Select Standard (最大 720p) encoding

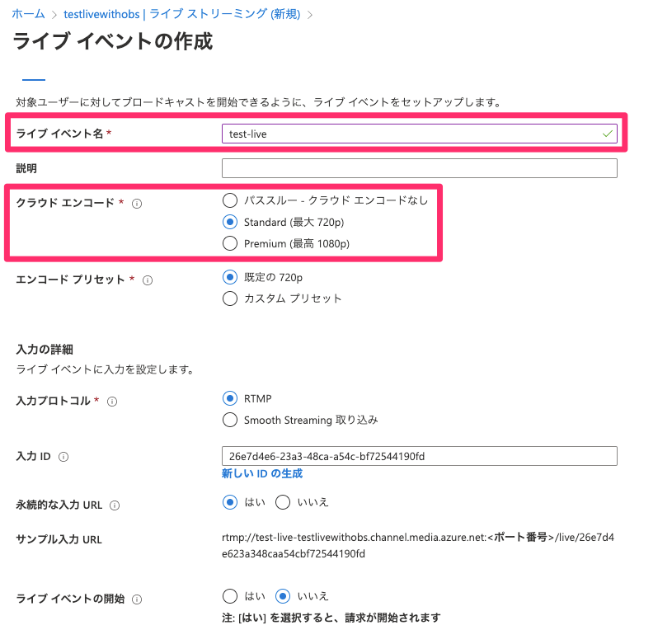click(x=230, y=222)
